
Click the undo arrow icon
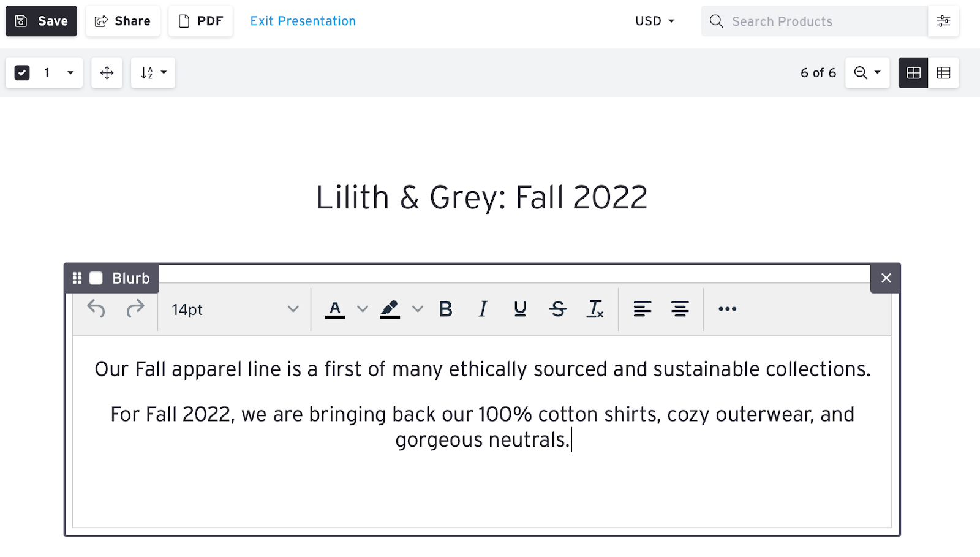pos(96,308)
